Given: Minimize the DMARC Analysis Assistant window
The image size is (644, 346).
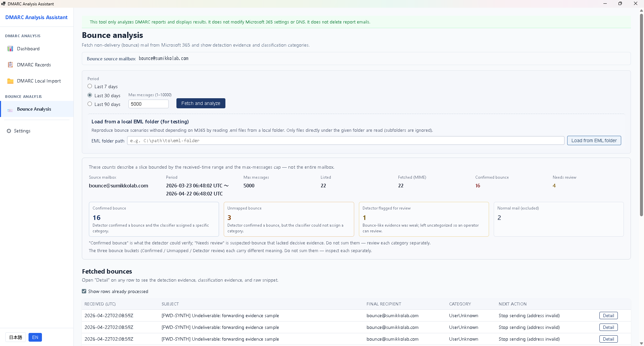Looking at the screenshot, I should pos(605,4).
